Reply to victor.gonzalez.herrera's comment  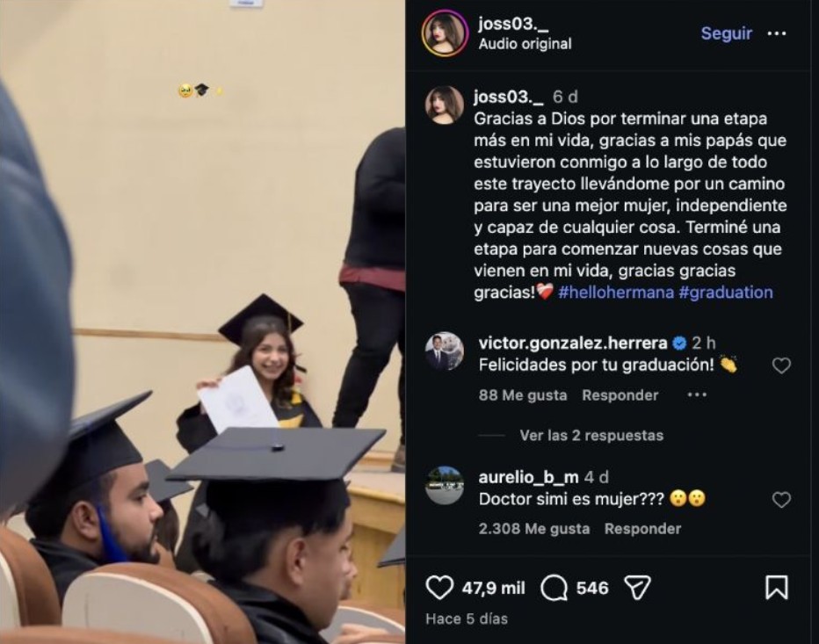pyautogui.click(x=620, y=395)
